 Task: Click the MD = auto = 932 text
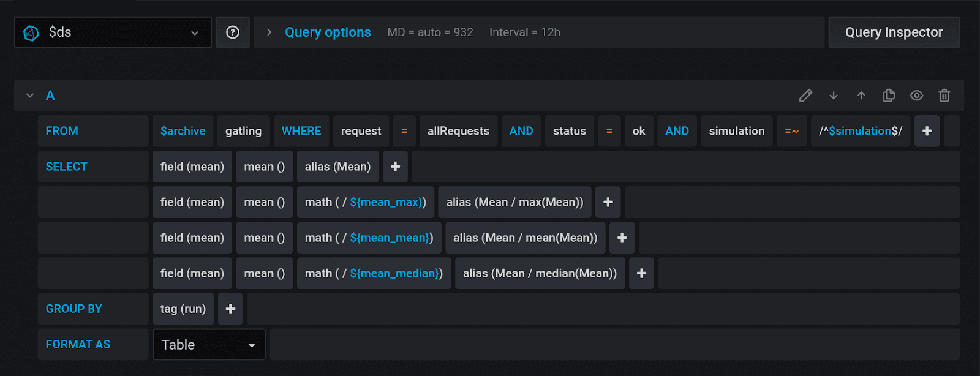(430, 32)
